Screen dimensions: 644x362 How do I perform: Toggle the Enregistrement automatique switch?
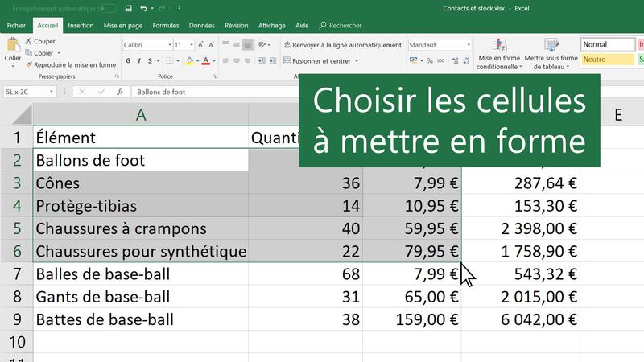tap(108, 9)
